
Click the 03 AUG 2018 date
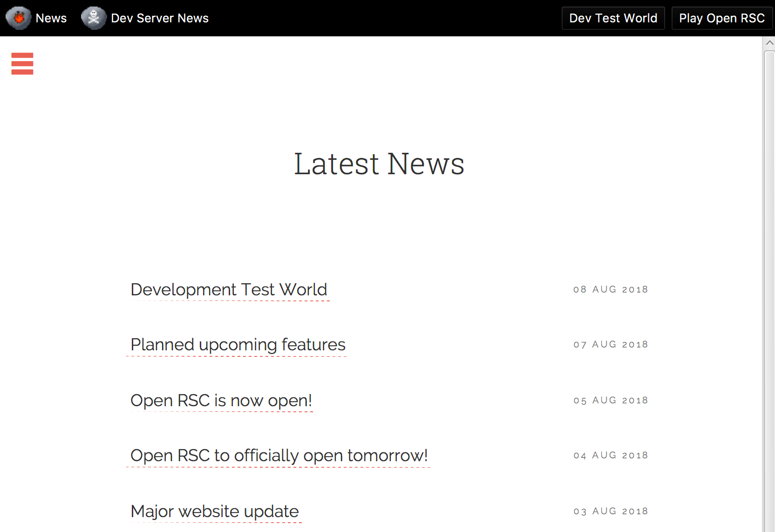(x=611, y=512)
